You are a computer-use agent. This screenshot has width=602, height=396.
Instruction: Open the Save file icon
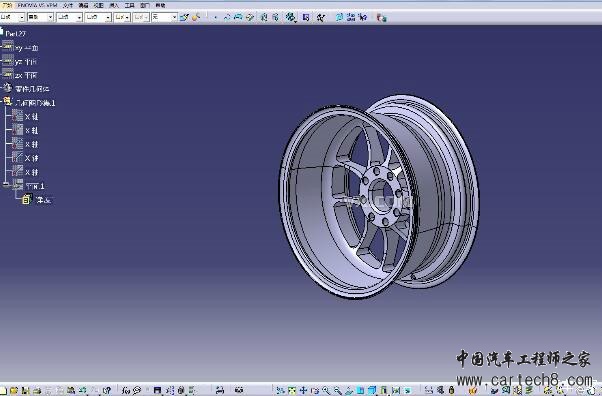(x=25, y=390)
